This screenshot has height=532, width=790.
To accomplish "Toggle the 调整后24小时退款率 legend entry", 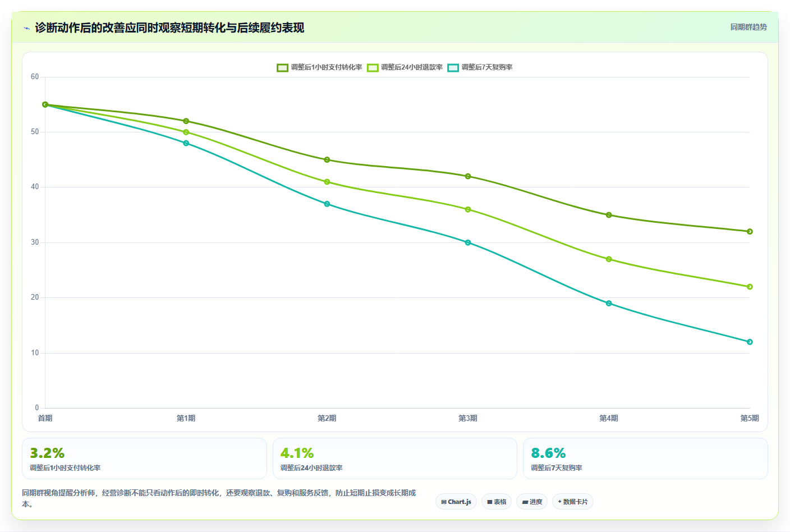I will coord(405,67).
